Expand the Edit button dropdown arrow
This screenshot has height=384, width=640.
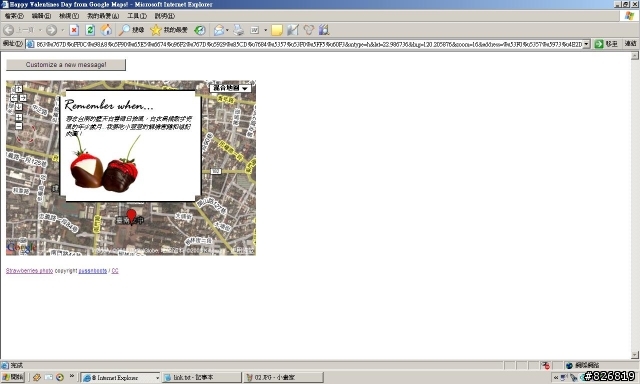pyautogui.click(x=266, y=30)
